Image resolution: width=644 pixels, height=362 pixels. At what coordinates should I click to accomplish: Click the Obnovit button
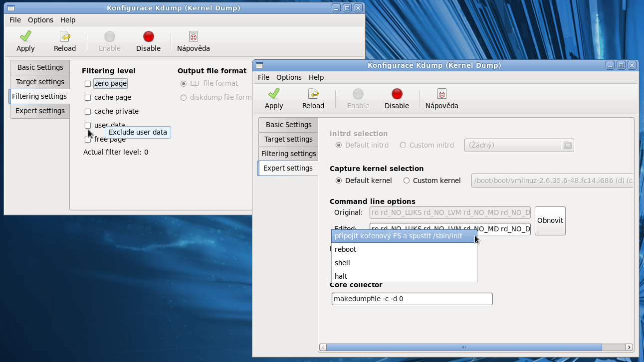[x=550, y=221]
